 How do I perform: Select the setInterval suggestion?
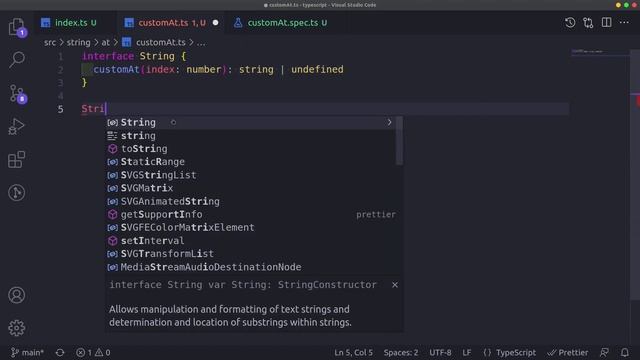coord(250,240)
